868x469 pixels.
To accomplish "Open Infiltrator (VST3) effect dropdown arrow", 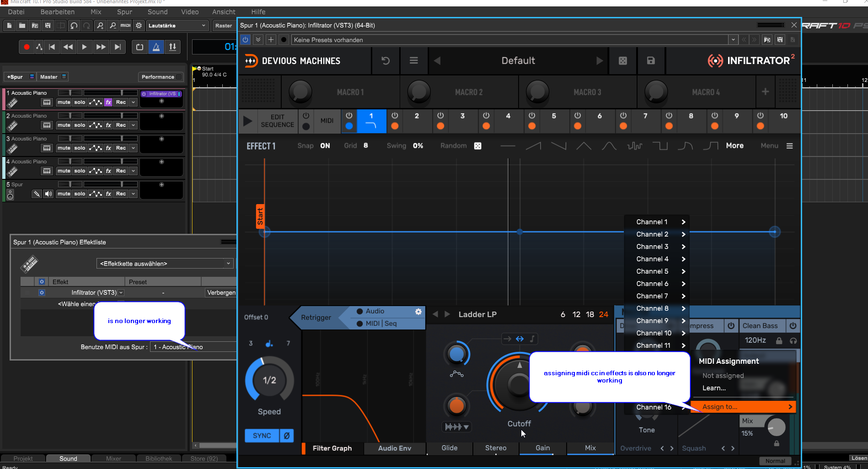I will pyautogui.click(x=121, y=293).
